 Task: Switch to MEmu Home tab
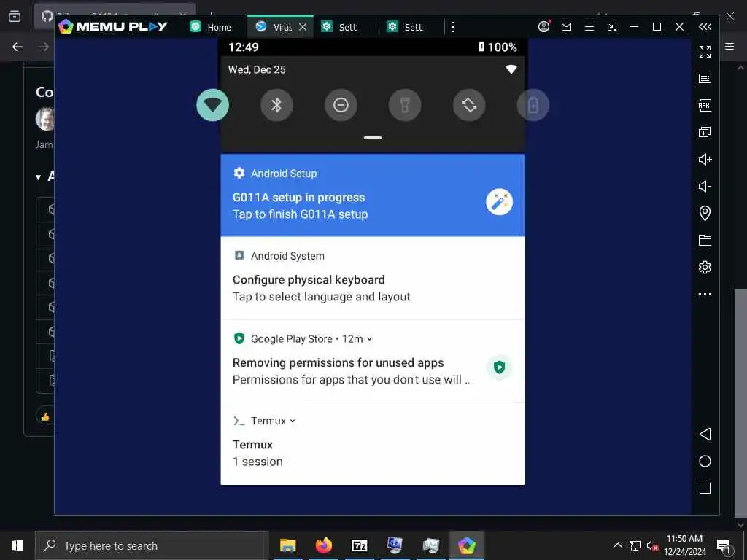coord(211,27)
